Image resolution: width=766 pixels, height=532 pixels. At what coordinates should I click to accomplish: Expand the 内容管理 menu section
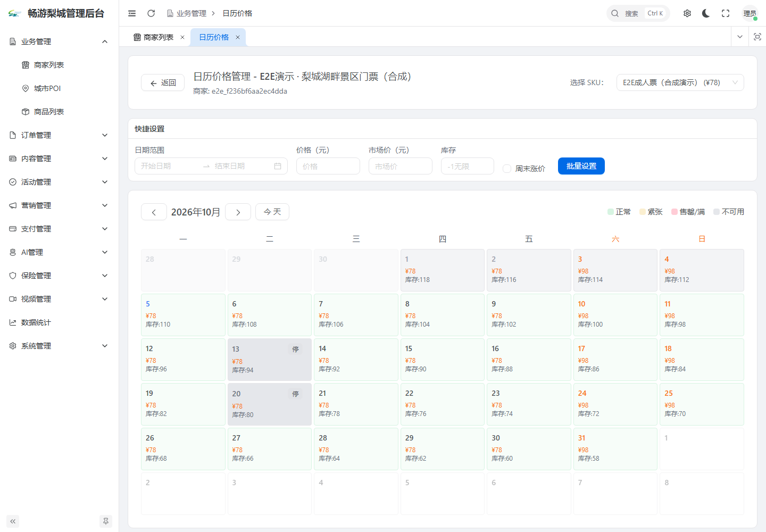(x=59, y=159)
